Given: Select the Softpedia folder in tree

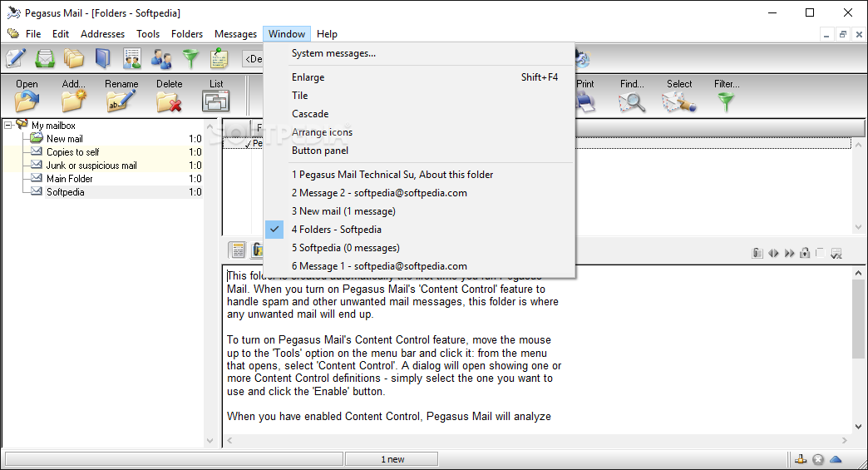Looking at the screenshot, I should [x=66, y=191].
